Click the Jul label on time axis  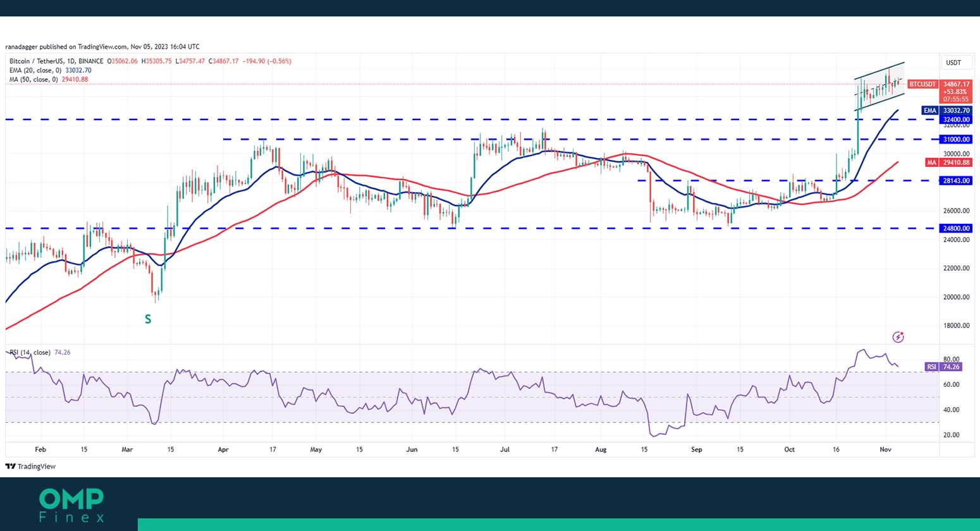tap(505, 450)
